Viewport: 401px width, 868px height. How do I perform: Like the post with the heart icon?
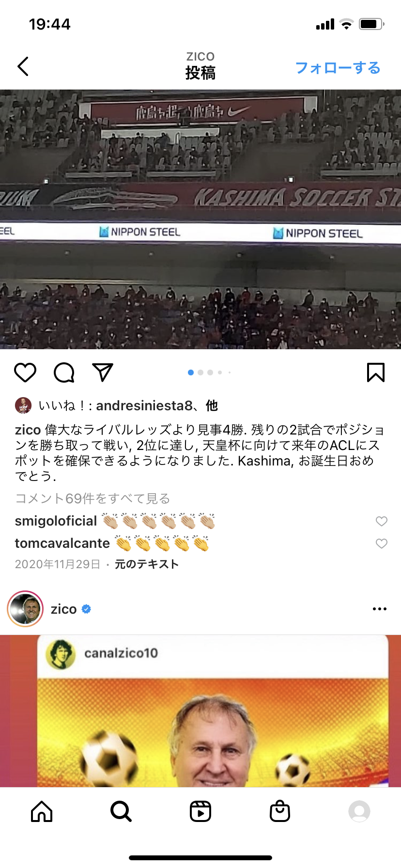point(25,372)
